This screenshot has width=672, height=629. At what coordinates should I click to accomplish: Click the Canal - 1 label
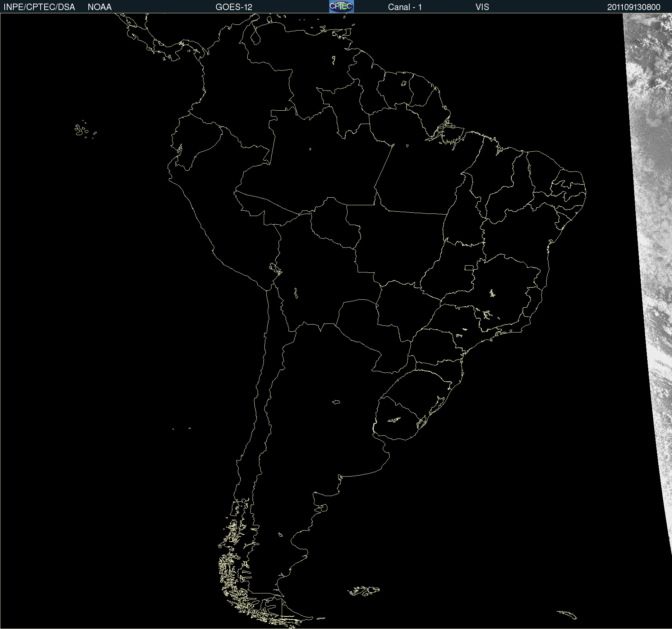click(405, 7)
